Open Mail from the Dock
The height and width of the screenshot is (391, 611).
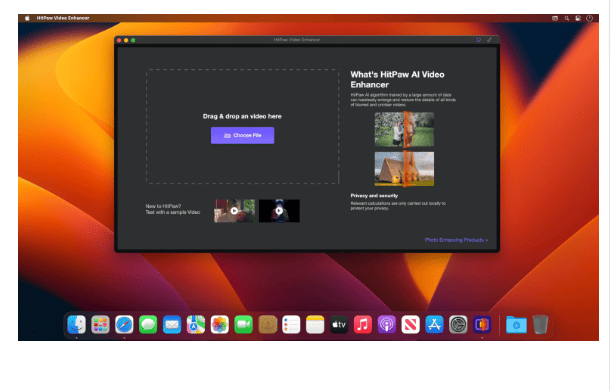pos(172,324)
